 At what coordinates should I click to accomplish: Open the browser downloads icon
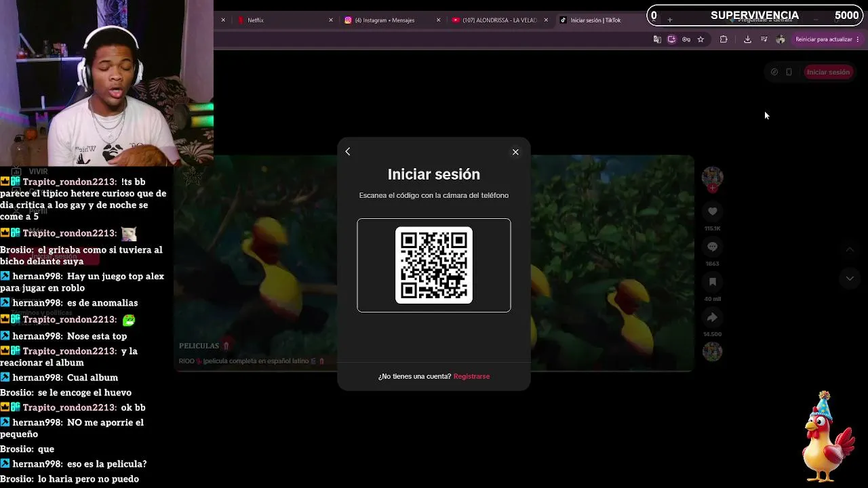[747, 39]
